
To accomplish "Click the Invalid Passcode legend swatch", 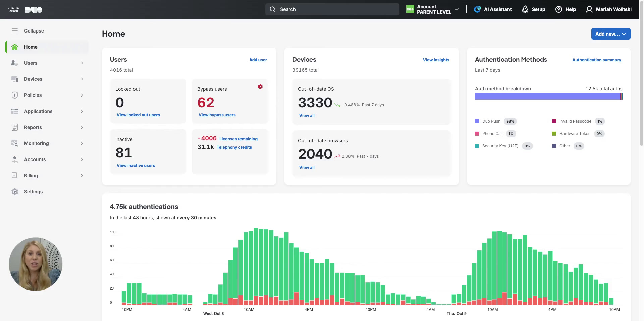I will (x=554, y=121).
